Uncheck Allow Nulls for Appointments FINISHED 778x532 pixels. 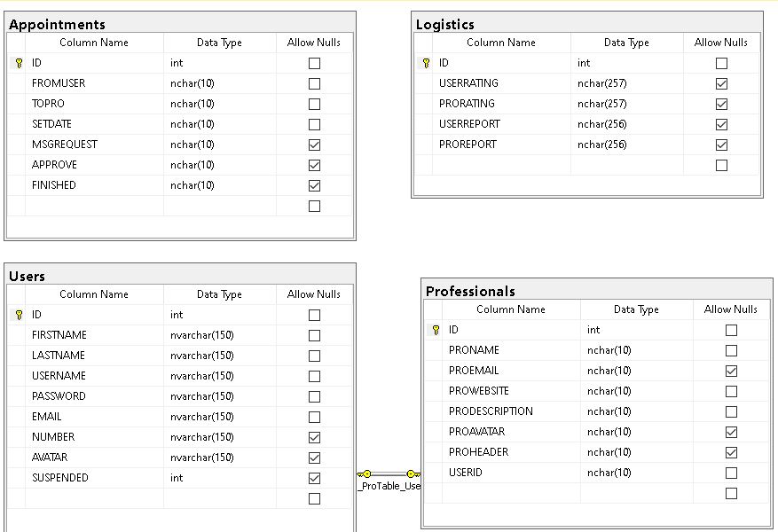pos(314,185)
